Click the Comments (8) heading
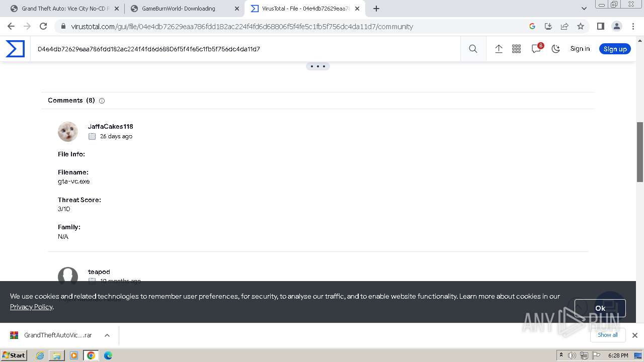 coord(71,101)
